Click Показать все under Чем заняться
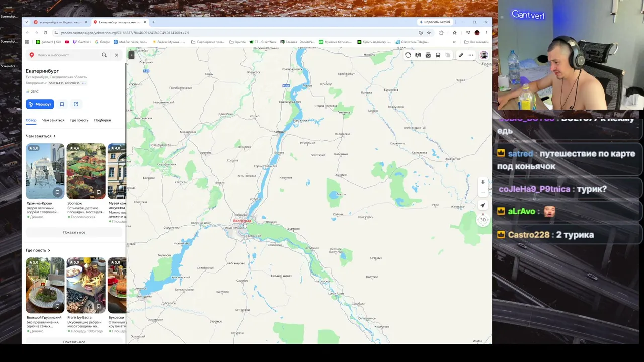644x362 pixels. pos(74,232)
